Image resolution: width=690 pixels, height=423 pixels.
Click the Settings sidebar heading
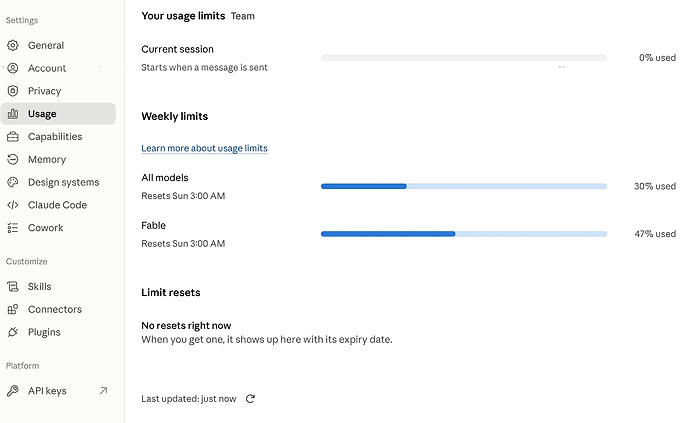(22, 20)
